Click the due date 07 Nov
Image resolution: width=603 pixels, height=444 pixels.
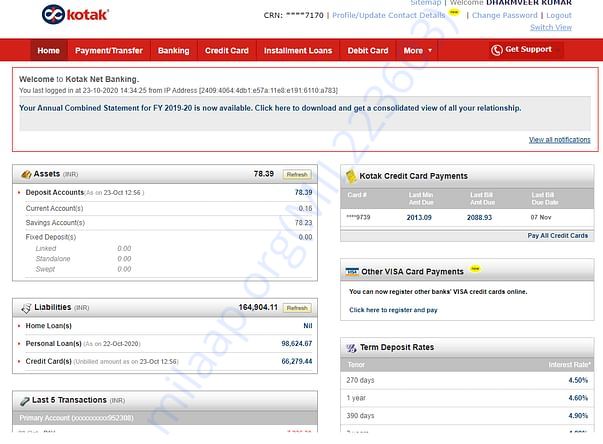click(x=541, y=218)
